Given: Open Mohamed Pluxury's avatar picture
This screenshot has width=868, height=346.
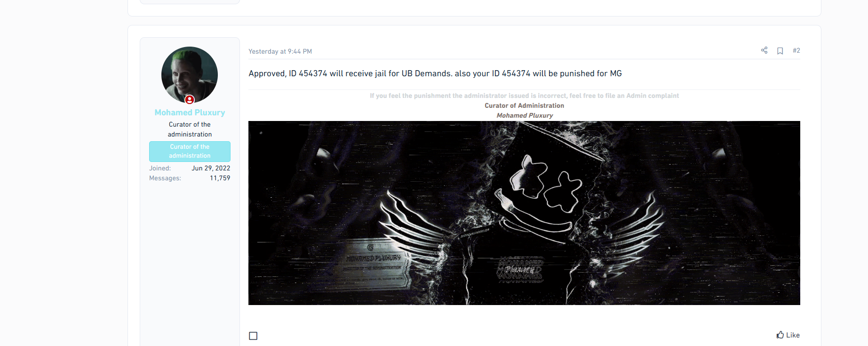Looking at the screenshot, I should point(190,75).
